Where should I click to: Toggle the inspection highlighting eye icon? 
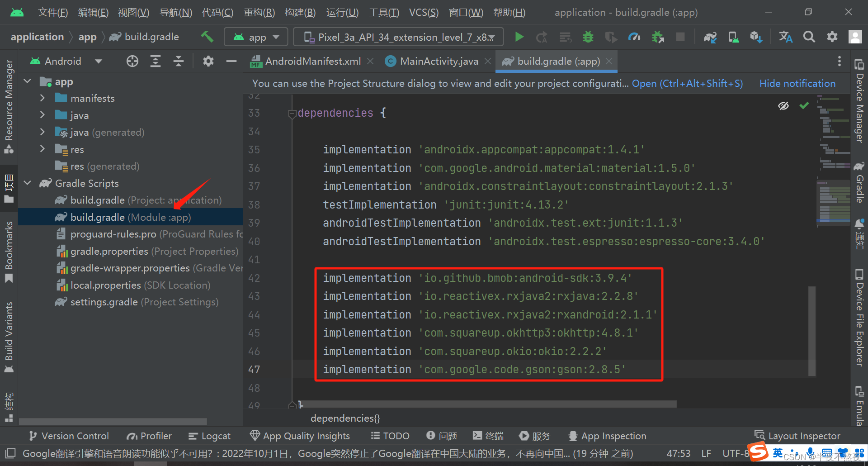click(783, 105)
